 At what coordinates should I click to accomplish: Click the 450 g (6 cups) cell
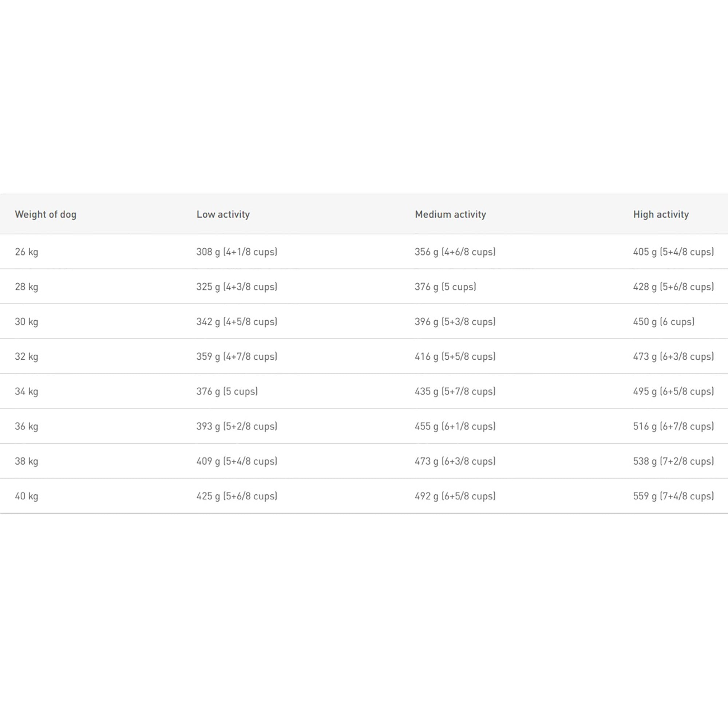664,322
